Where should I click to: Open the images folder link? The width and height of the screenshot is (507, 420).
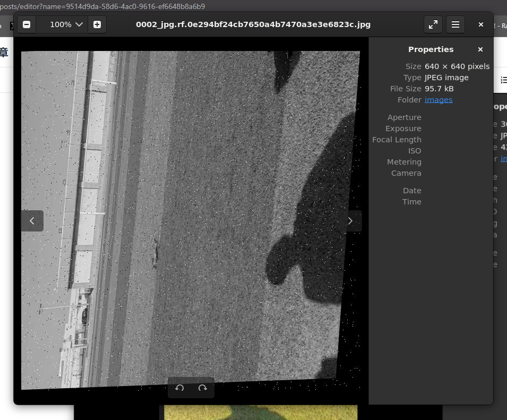point(439,100)
